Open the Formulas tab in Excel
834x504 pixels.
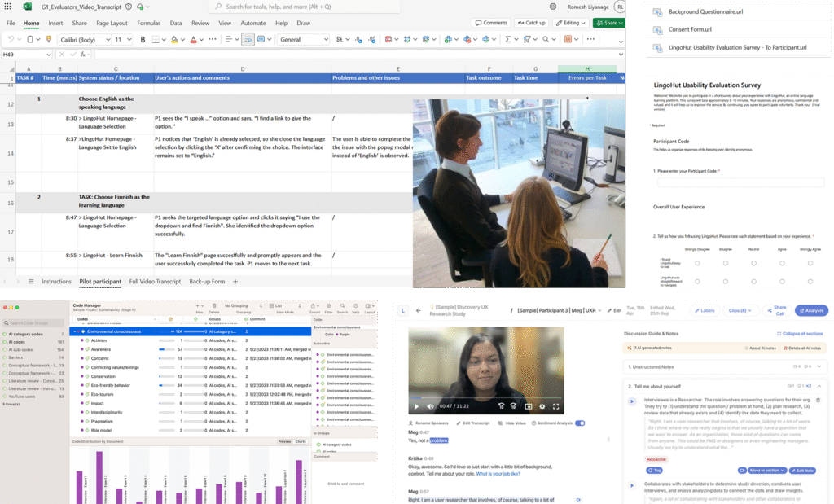(x=148, y=23)
